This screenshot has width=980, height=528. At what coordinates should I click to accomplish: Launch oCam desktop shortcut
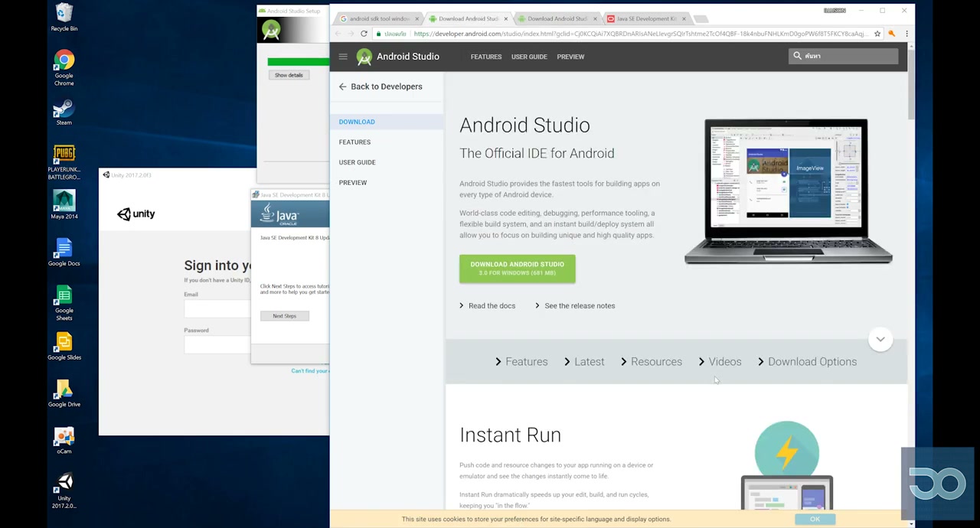64,441
